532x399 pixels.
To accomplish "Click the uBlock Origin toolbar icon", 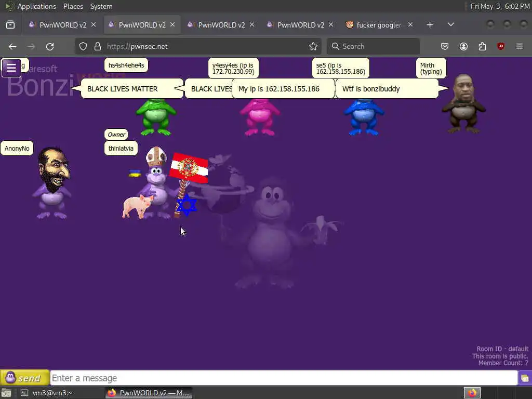I will coord(501,46).
